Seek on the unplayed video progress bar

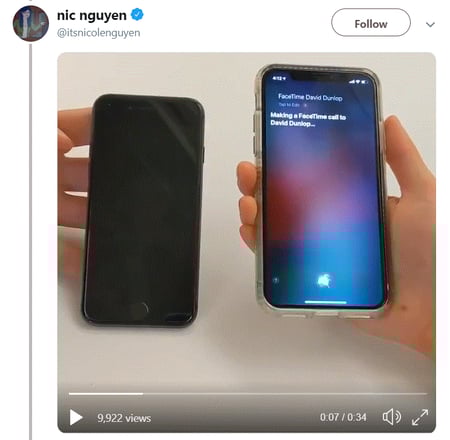click(285, 394)
